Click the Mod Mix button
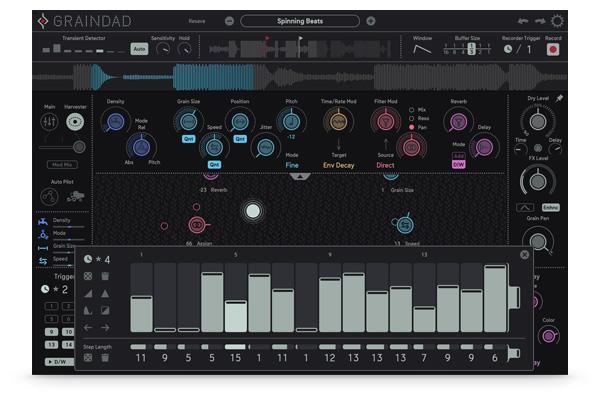The height and width of the screenshot is (400, 600). point(60,164)
